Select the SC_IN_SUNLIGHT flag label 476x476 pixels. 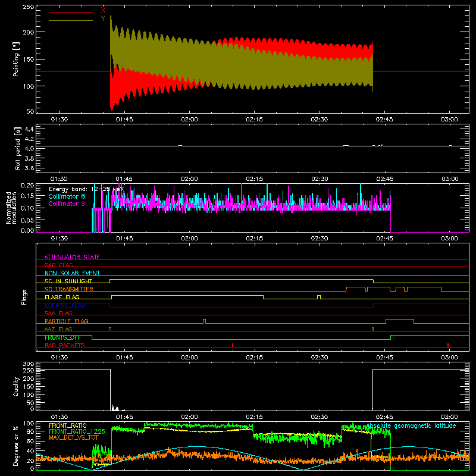(68, 281)
